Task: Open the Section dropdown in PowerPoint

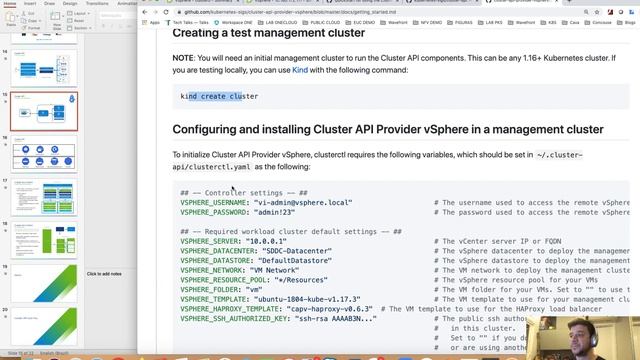Action: (79, 28)
